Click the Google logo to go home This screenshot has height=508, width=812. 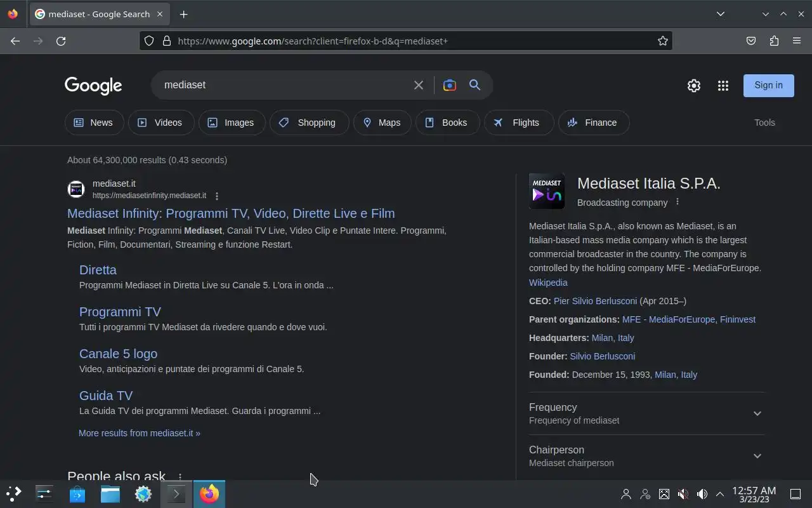click(x=93, y=86)
